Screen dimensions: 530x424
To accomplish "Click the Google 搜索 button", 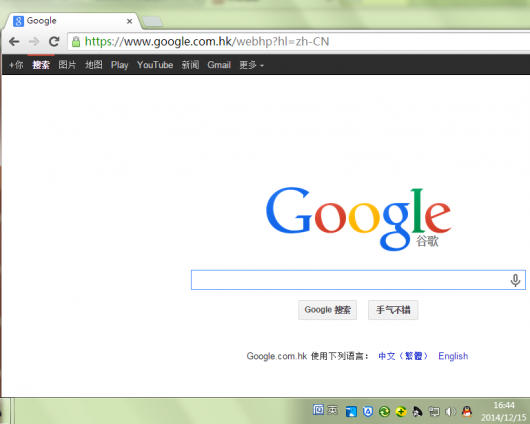I will tap(327, 310).
